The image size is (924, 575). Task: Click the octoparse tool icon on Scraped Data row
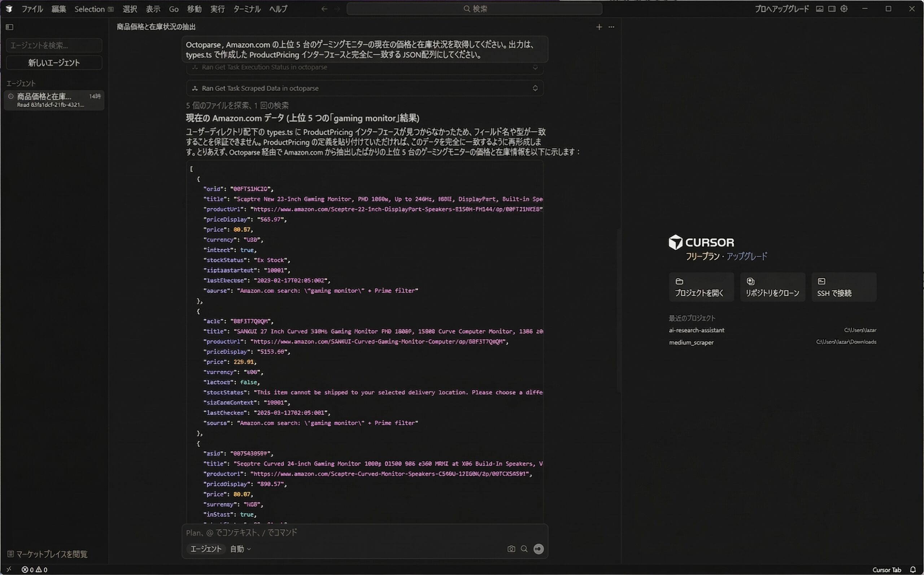[195, 88]
